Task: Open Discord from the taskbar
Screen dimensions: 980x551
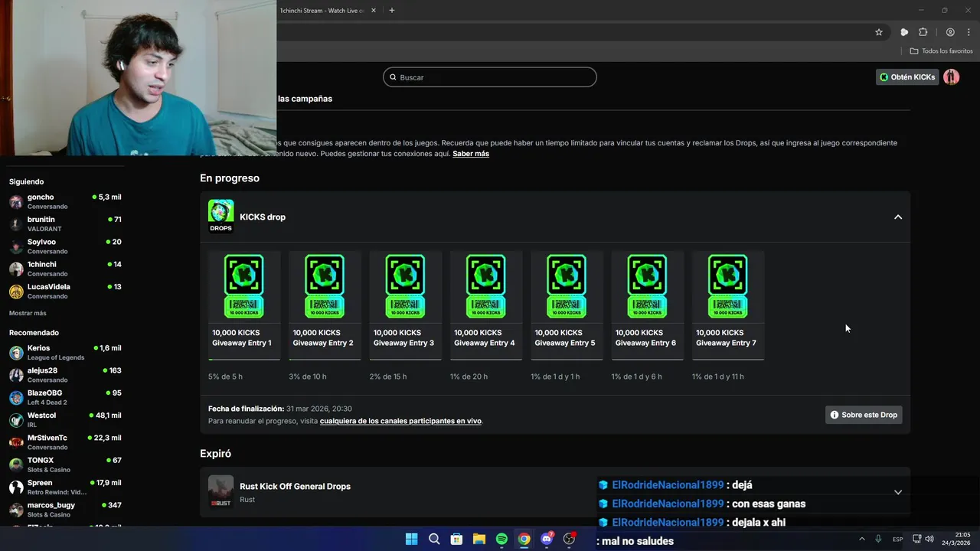Action: 547,539
